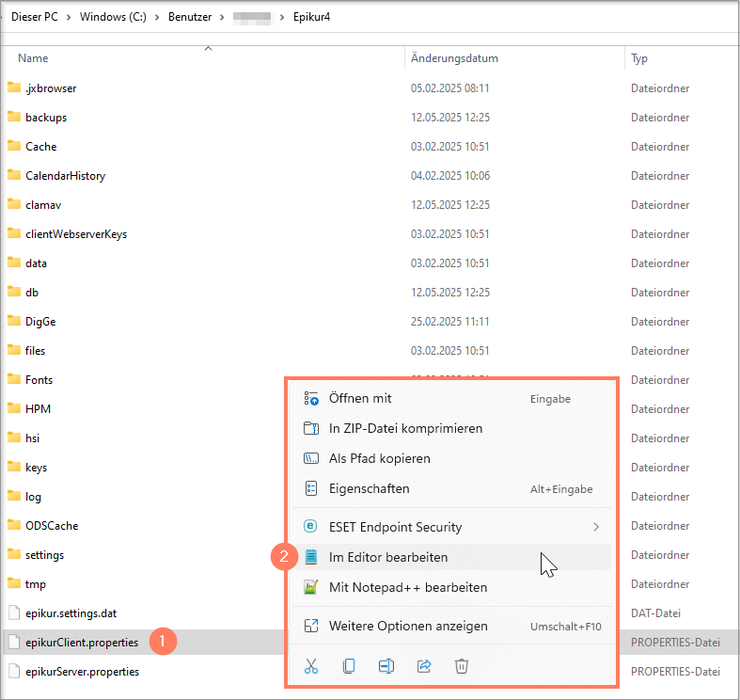Go to Benutzer in breadcrumb
740x700 pixels.
[190, 17]
